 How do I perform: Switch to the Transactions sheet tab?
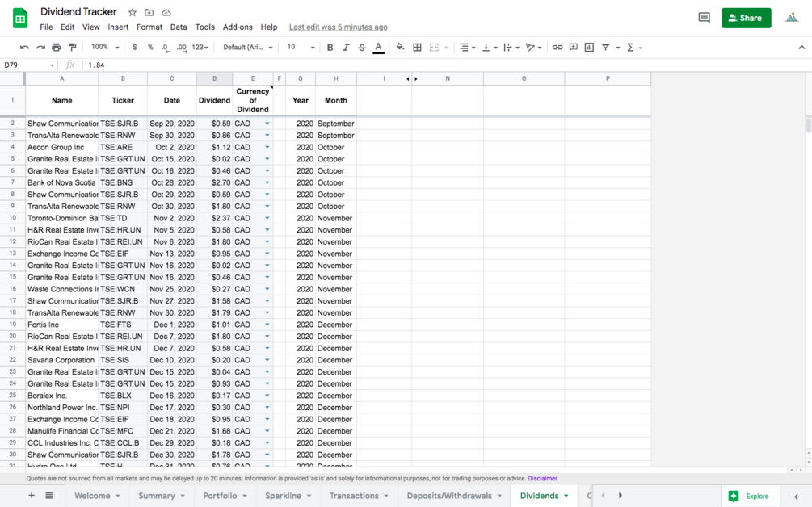click(354, 496)
